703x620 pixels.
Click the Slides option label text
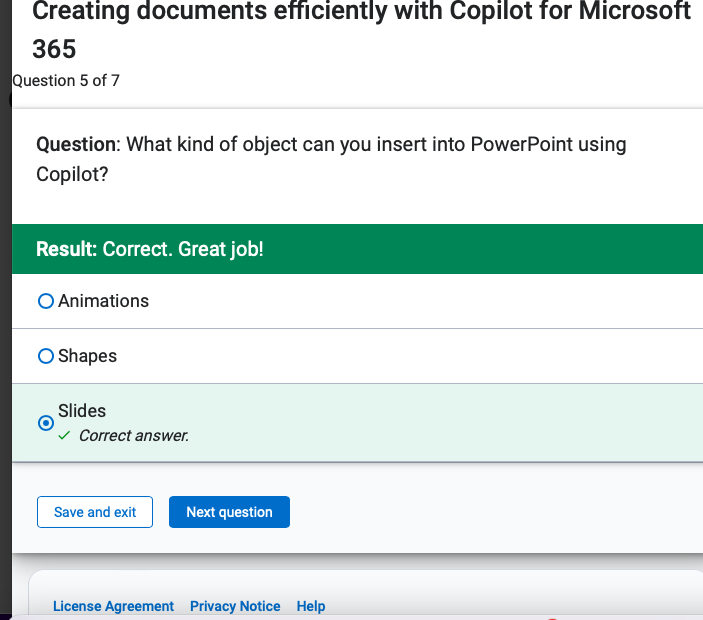click(82, 411)
